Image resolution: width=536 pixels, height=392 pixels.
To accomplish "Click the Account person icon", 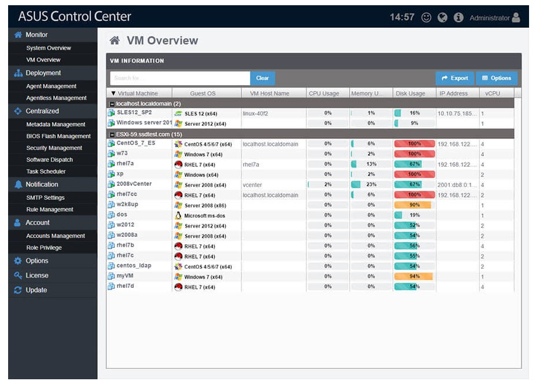I will click(x=18, y=223).
